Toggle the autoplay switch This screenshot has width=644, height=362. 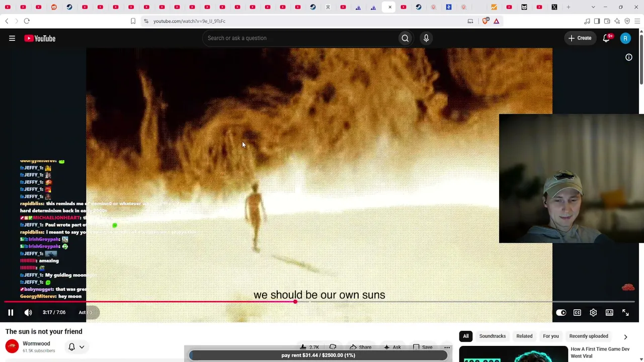click(561, 313)
